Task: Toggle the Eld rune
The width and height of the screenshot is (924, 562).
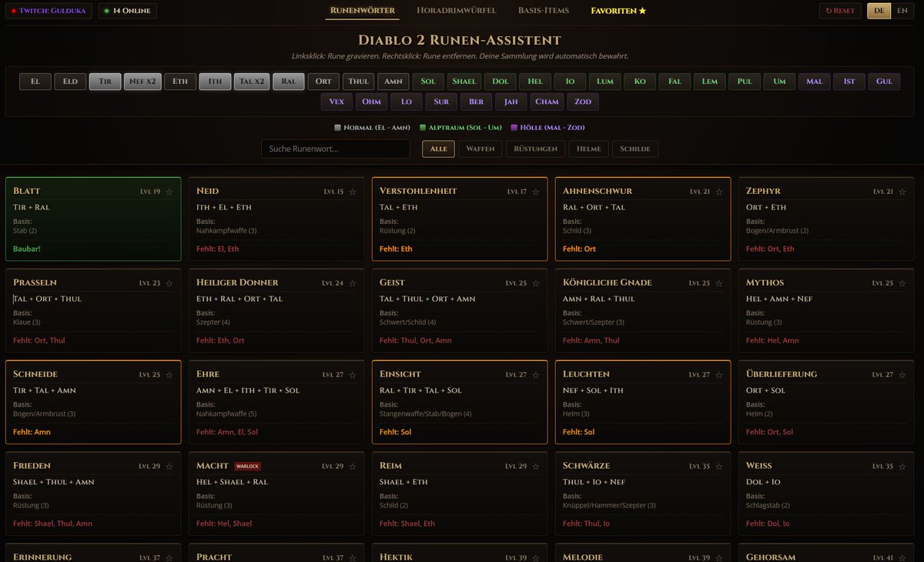Action: point(70,81)
